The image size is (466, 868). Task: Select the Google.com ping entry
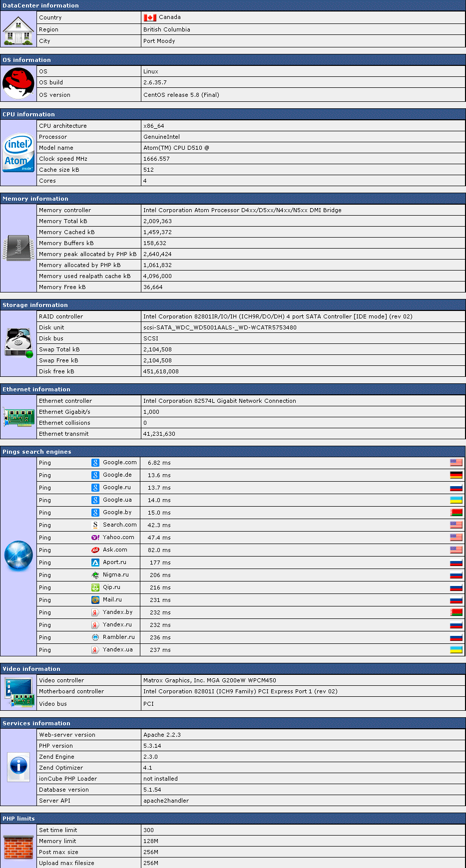click(x=119, y=463)
